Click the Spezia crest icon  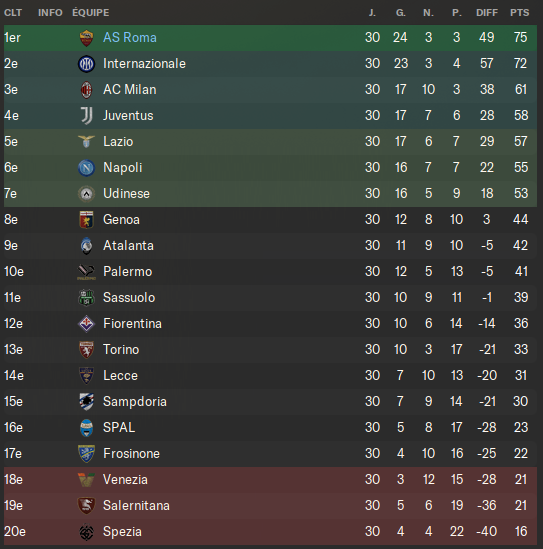pyautogui.click(x=86, y=532)
